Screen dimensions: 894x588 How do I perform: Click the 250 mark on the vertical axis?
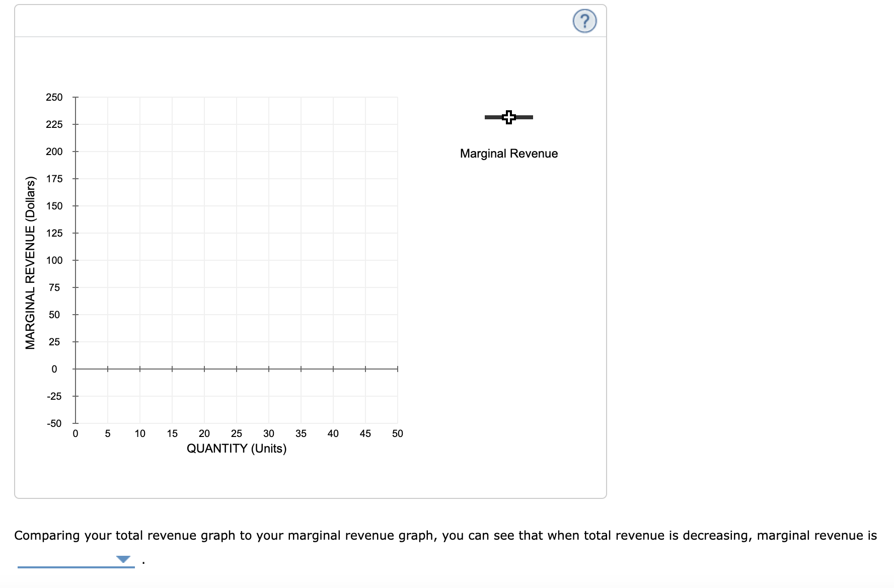[x=54, y=97]
